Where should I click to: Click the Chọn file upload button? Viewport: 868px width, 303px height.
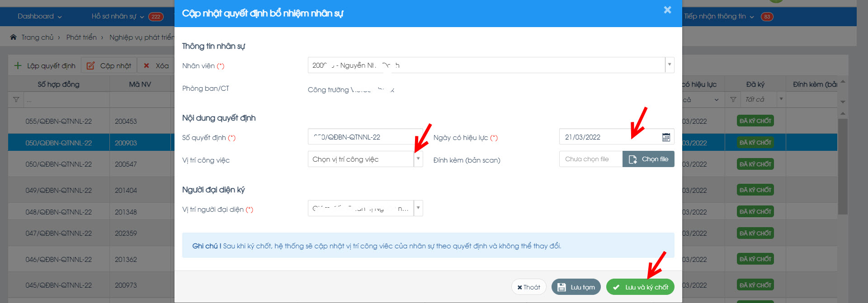coord(648,159)
